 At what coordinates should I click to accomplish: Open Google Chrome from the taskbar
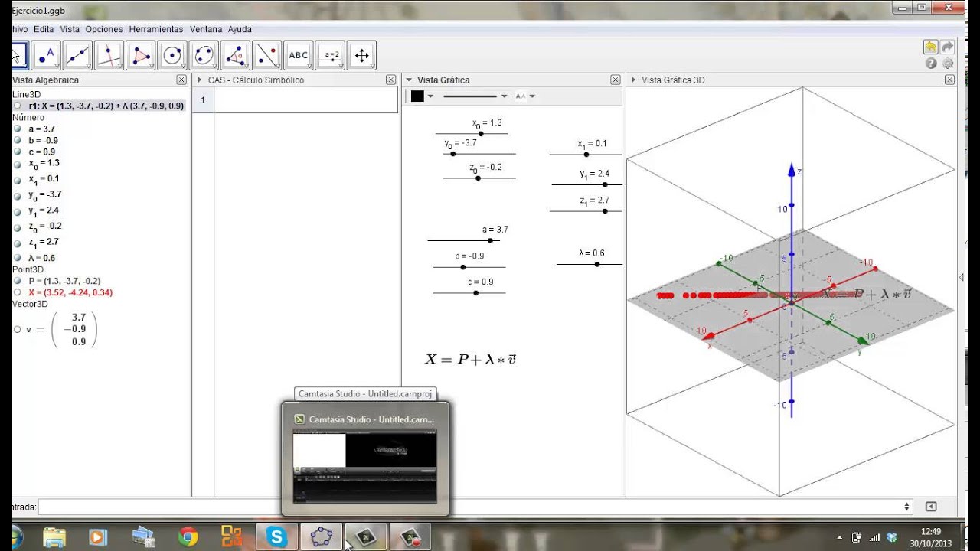tap(188, 536)
